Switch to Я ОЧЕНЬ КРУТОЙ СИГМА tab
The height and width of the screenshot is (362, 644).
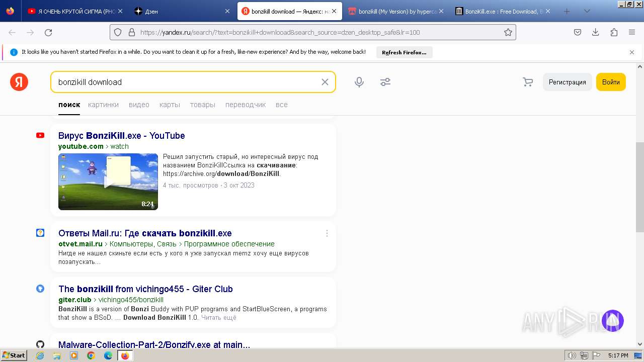(x=74, y=11)
